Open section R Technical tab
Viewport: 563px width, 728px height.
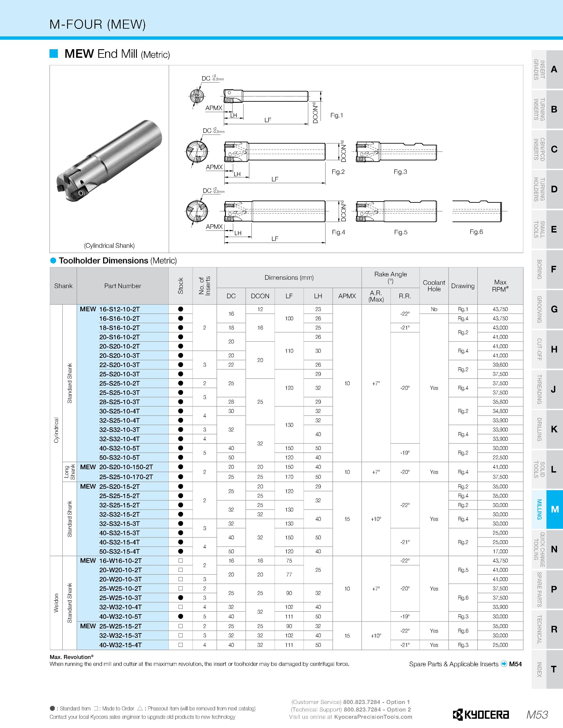pyautogui.click(x=547, y=629)
